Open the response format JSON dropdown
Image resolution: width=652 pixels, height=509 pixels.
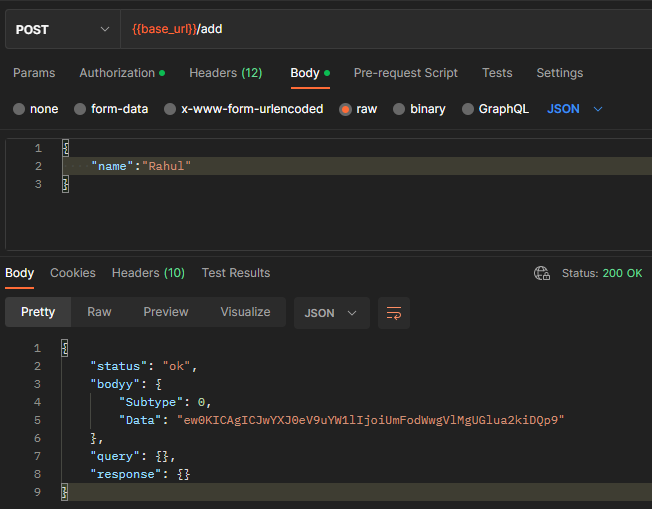[x=331, y=313]
